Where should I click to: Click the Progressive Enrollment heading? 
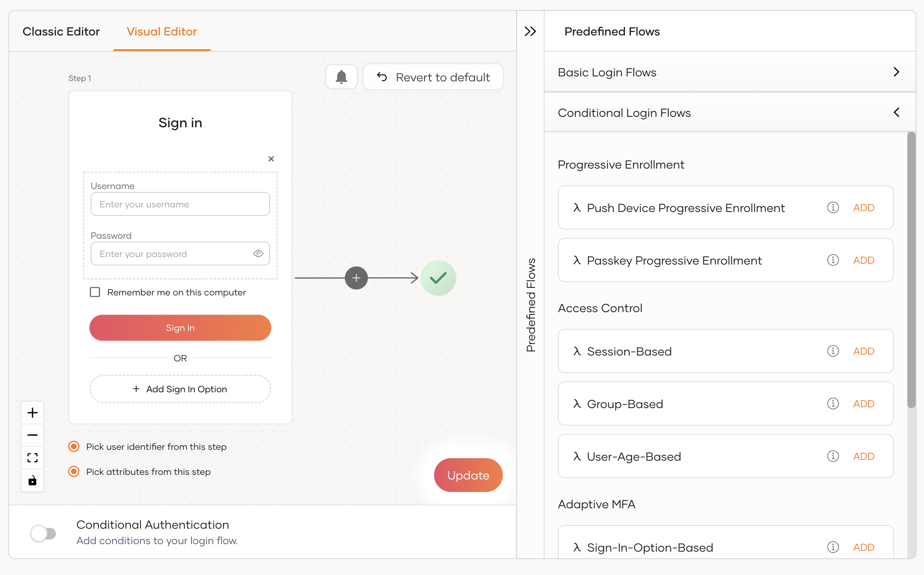click(621, 164)
